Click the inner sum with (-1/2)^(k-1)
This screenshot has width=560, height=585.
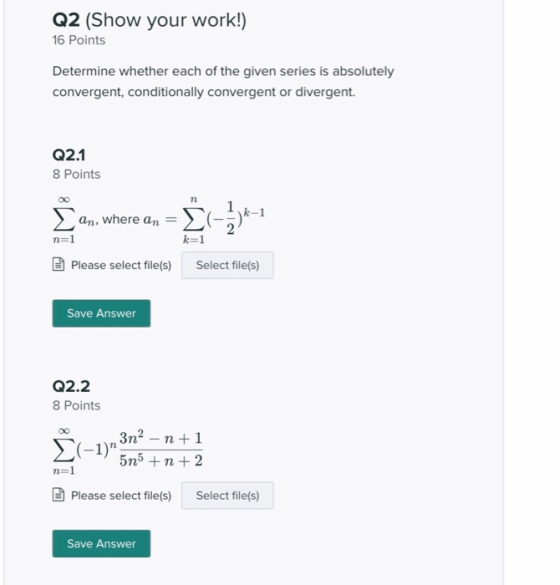coord(223,220)
